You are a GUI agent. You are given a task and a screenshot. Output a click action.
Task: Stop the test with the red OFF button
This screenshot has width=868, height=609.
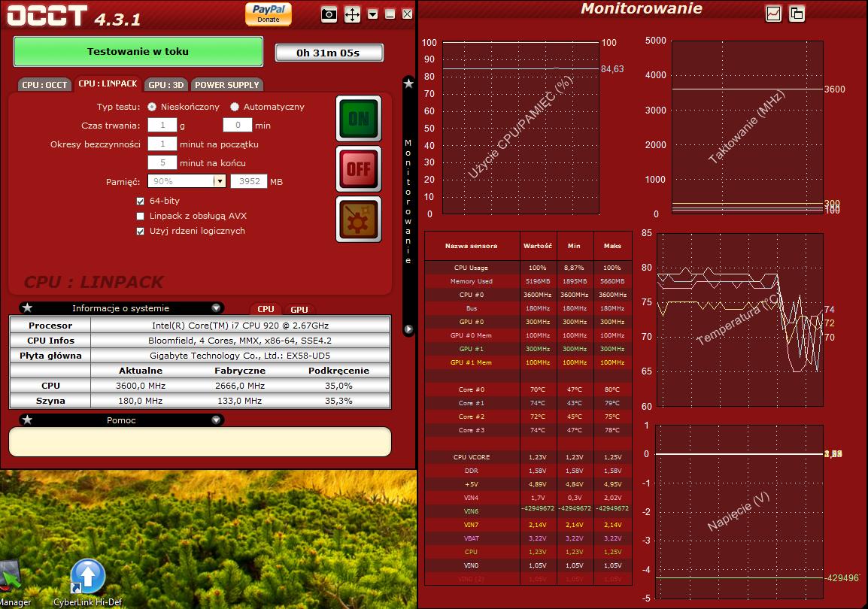[359, 168]
